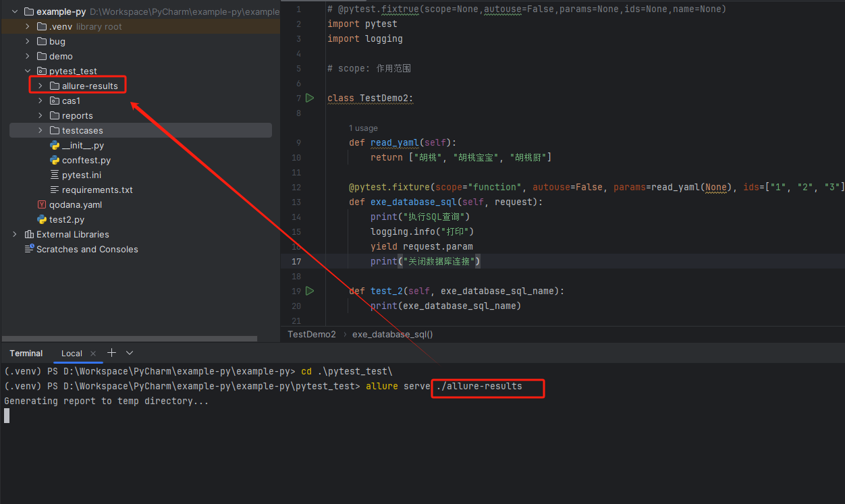
Task: Click 'yield request.param' line in editor
Action: click(422, 246)
